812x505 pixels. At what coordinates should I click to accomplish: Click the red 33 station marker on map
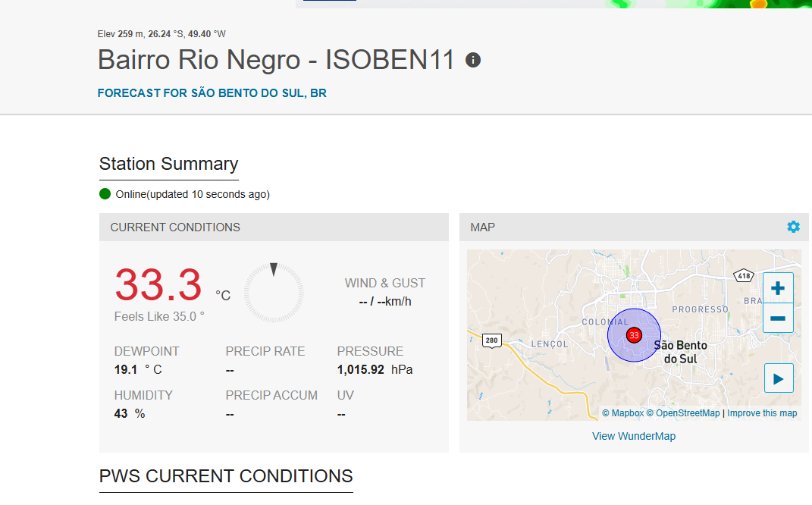pos(634,335)
